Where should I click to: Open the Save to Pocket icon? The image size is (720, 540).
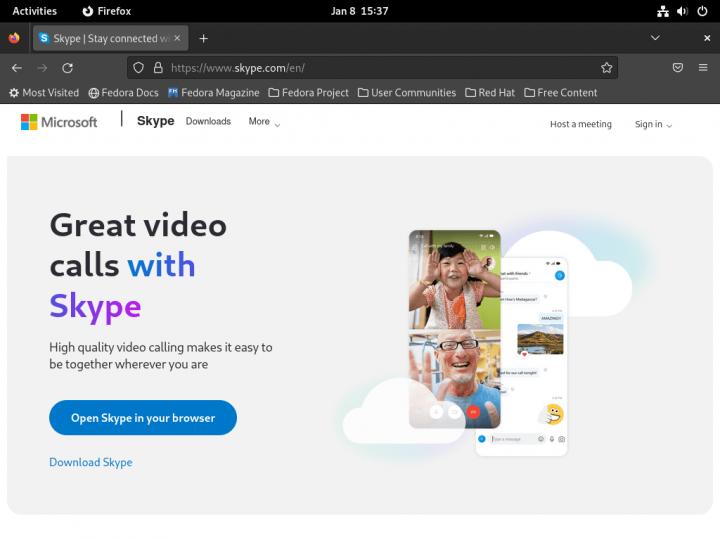677,68
